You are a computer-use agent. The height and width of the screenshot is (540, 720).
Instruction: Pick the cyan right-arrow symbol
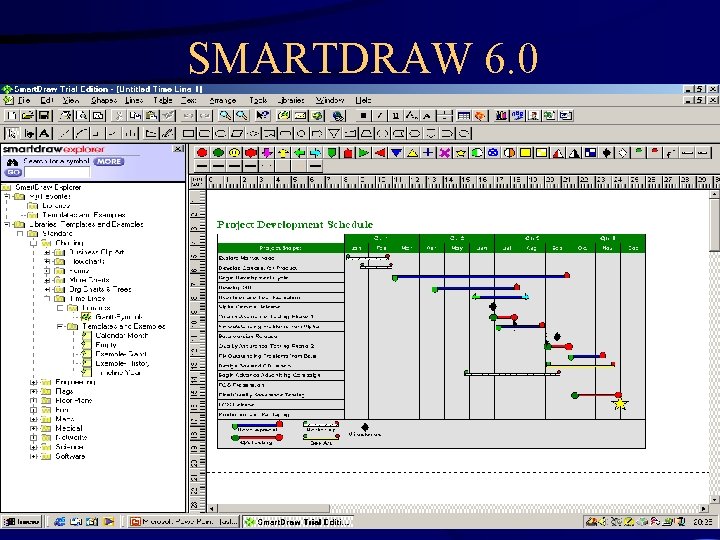(315, 152)
